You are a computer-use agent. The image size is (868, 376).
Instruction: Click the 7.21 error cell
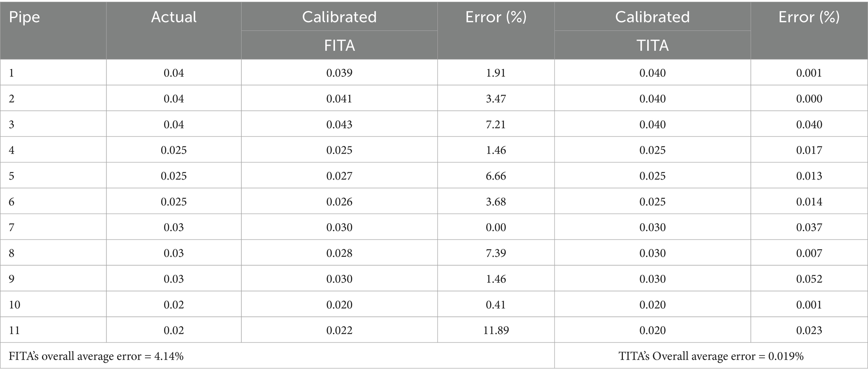pos(496,125)
